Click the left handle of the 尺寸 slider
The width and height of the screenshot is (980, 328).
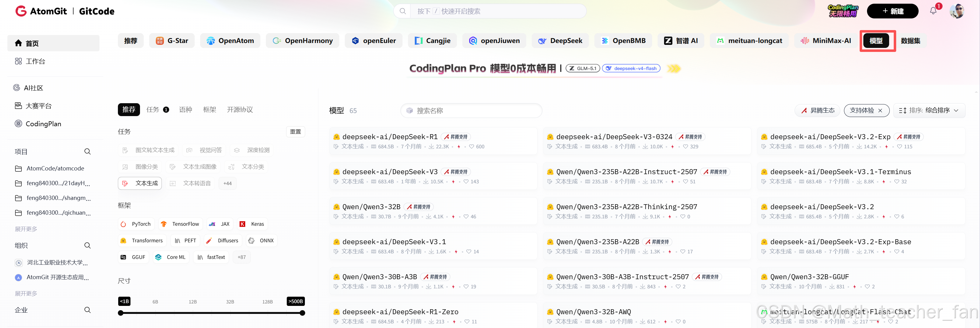point(121,313)
